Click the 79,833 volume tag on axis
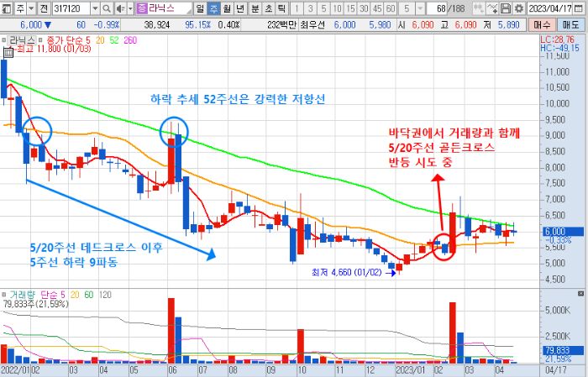Image resolution: width=588 pixels, height=377 pixels. (562, 350)
